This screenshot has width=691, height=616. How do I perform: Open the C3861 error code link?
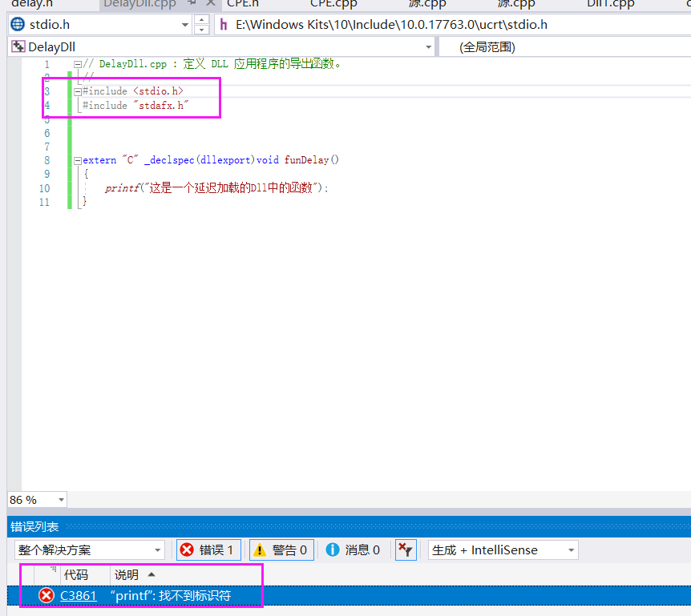pos(79,595)
